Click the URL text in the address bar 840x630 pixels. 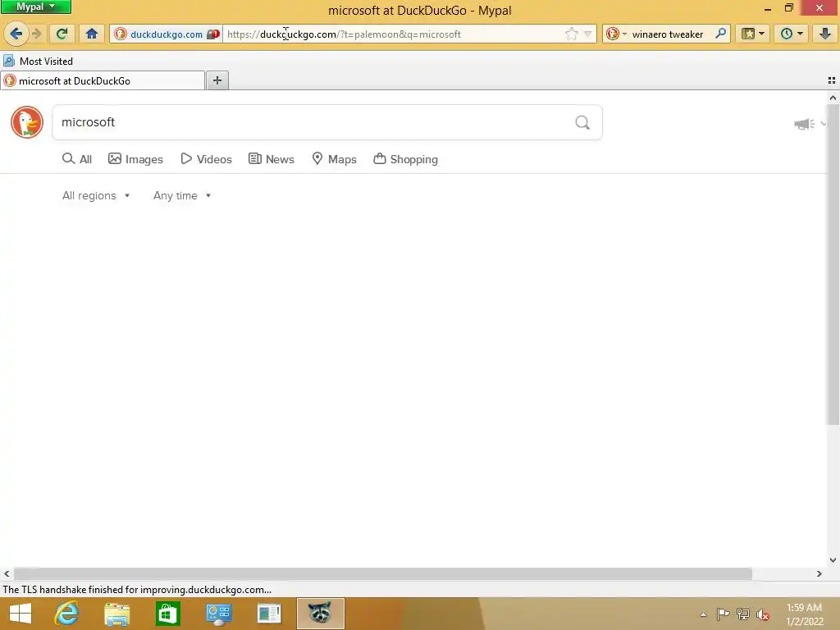344,34
